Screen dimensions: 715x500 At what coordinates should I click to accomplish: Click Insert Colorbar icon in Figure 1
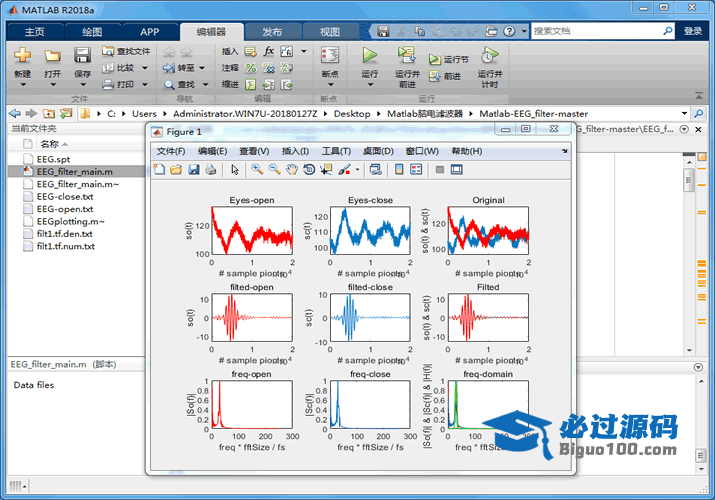(x=399, y=170)
